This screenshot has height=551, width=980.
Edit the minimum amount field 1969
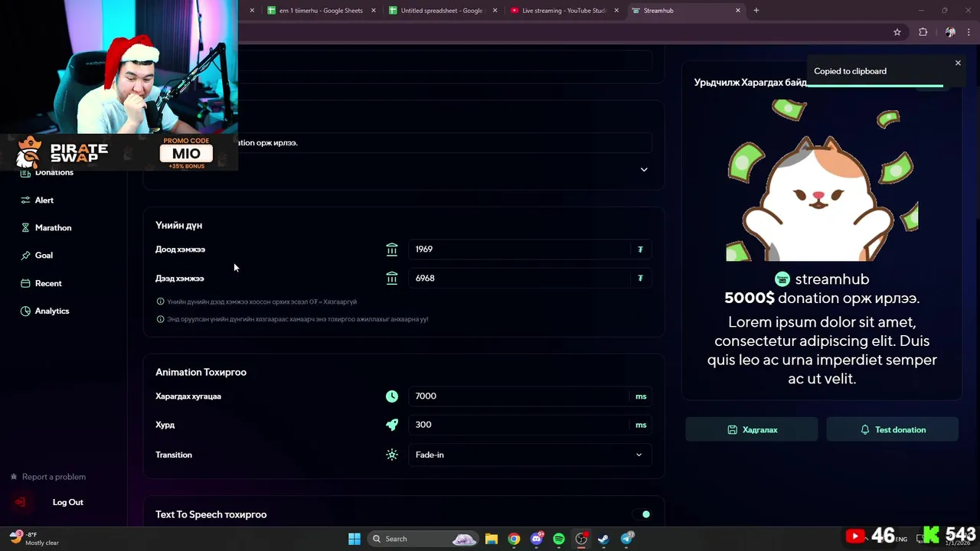pos(529,249)
